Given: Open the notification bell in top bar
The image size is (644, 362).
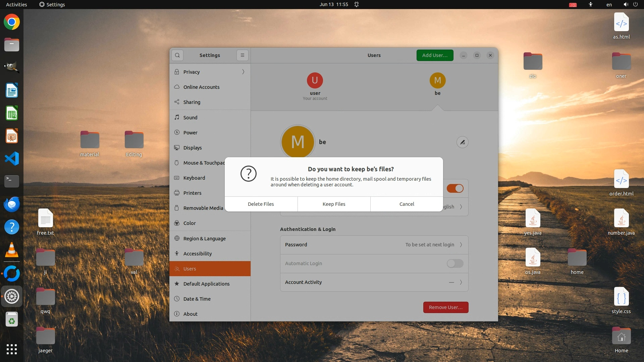Looking at the screenshot, I should click(x=357, y=4).
